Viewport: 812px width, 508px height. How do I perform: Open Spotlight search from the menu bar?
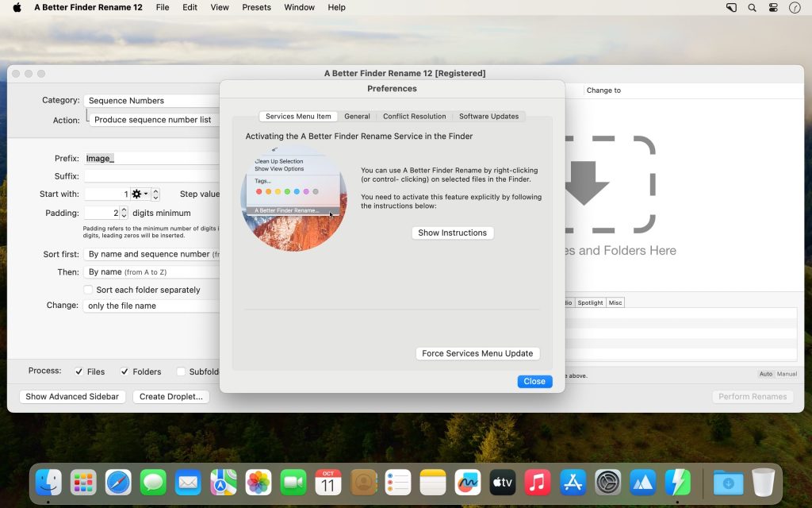click(750, 7)
